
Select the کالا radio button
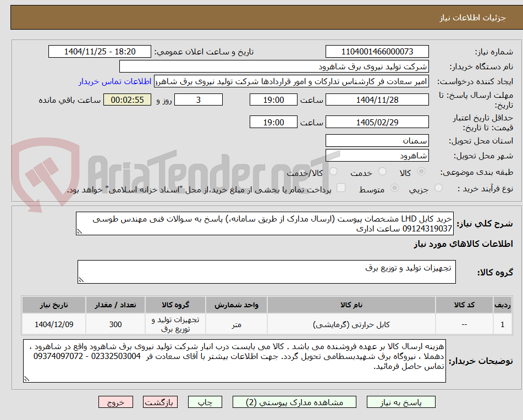click(421, 172)
